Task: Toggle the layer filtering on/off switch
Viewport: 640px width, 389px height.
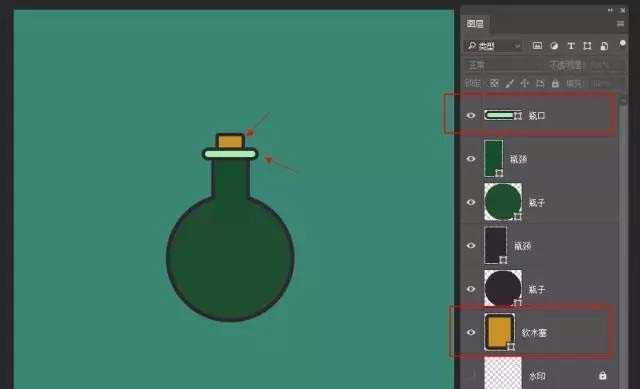Action: tap(622, 43)
